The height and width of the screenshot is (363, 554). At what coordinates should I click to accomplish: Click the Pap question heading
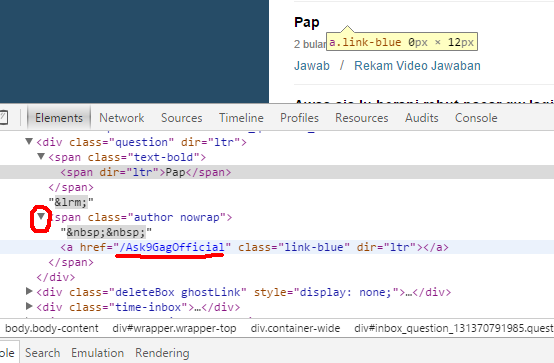pos(307,22)
